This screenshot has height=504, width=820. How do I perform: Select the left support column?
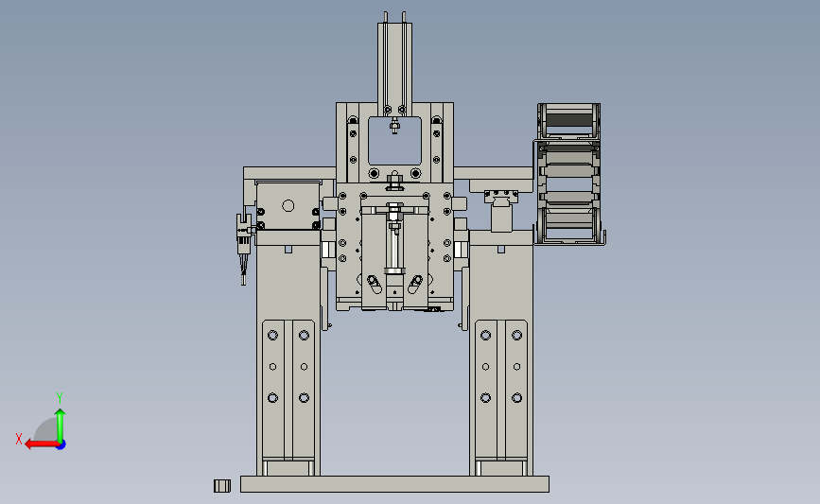point(288,354)
